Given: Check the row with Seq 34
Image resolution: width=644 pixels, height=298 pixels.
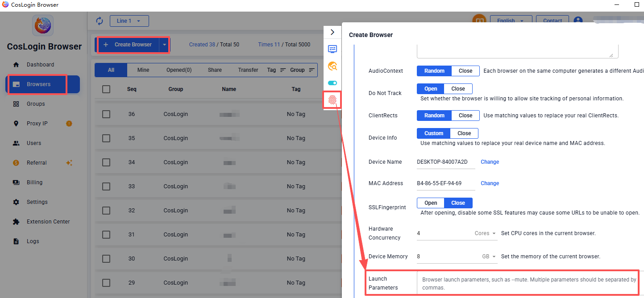Looking at the screenshot, I should [106, 162].
